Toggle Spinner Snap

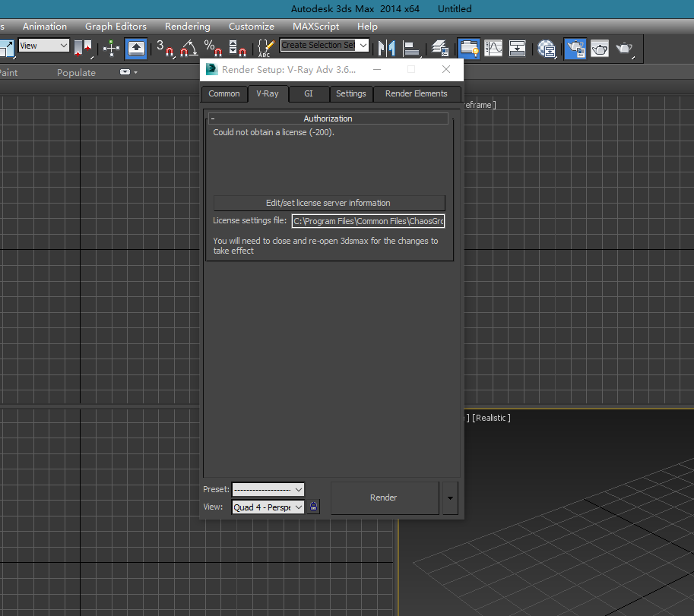pyautogui.click(x=237, y=48)
